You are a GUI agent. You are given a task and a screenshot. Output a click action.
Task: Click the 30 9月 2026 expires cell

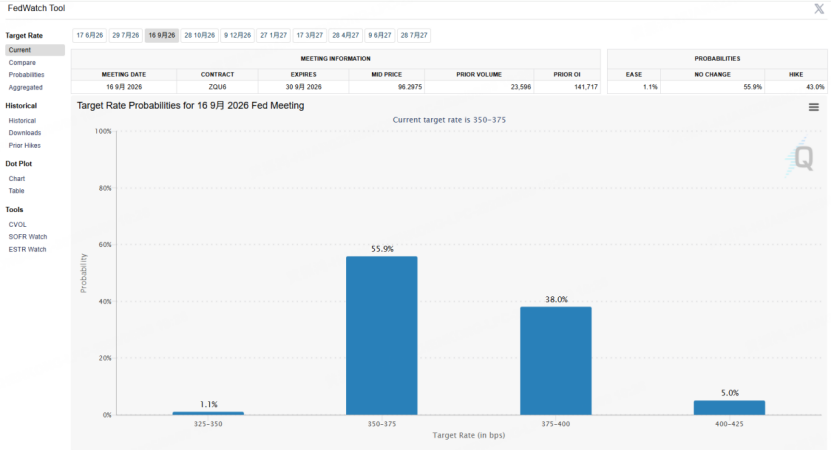[303, 87]
